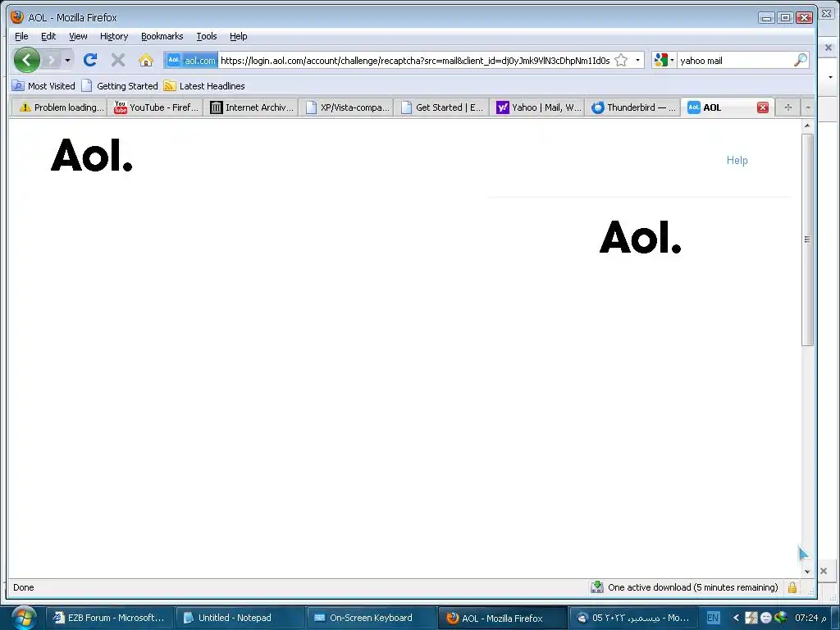Image resolution: width=840 pixels, height=630 pixels.
Task: Open the Windows Start orb
Action: pos(24,618)
